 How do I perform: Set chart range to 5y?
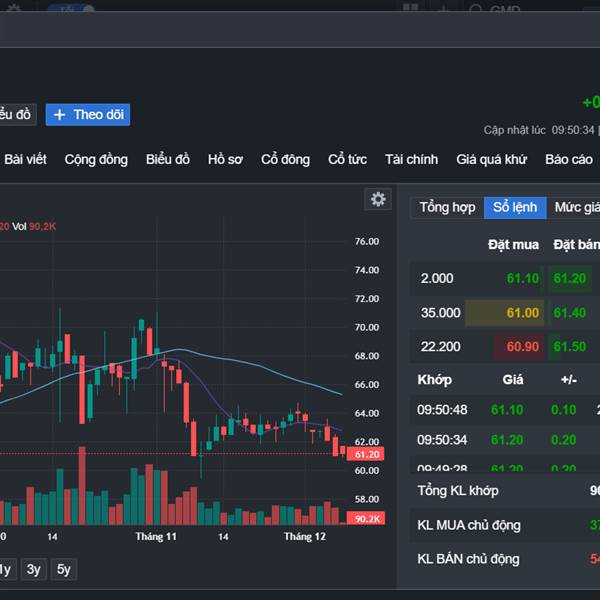click(64, 570)
